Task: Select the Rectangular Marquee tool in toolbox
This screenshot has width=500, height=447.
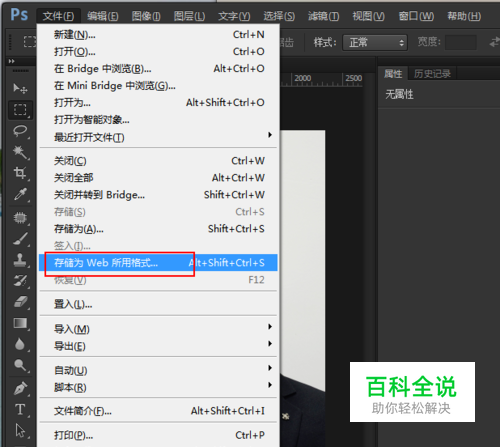Action: click(20, 109)
